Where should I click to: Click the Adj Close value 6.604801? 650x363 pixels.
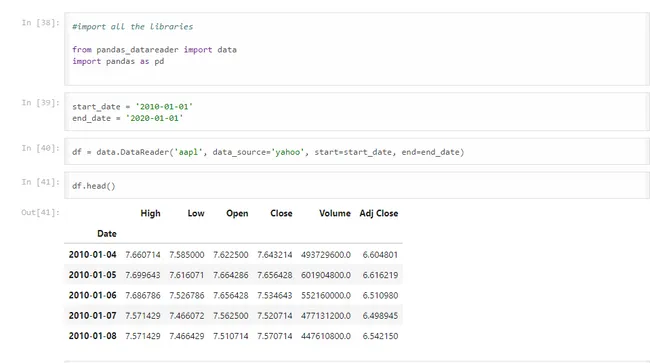pos(380,254)
